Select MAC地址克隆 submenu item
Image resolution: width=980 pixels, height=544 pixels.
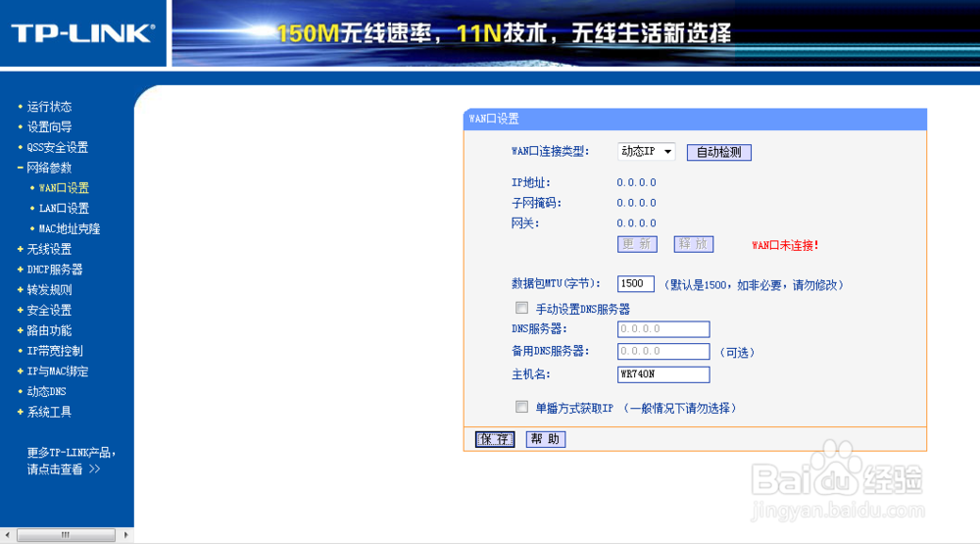[70, 228]
